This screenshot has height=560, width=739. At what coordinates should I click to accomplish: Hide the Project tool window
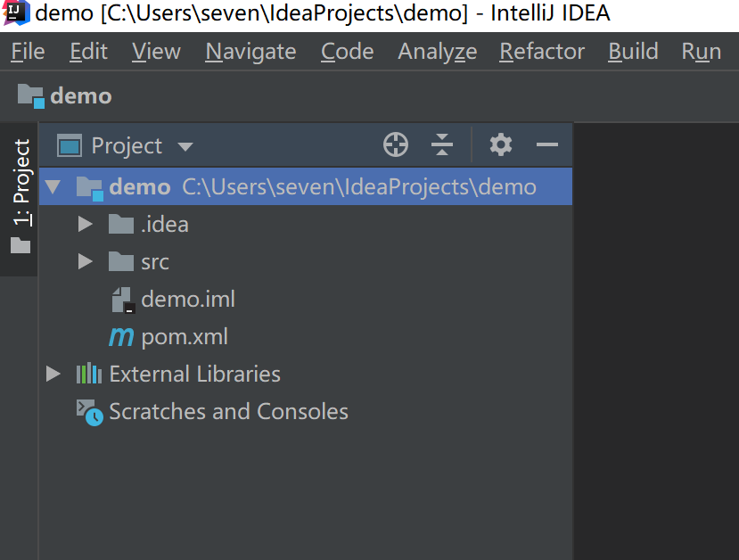click(547, 144)
